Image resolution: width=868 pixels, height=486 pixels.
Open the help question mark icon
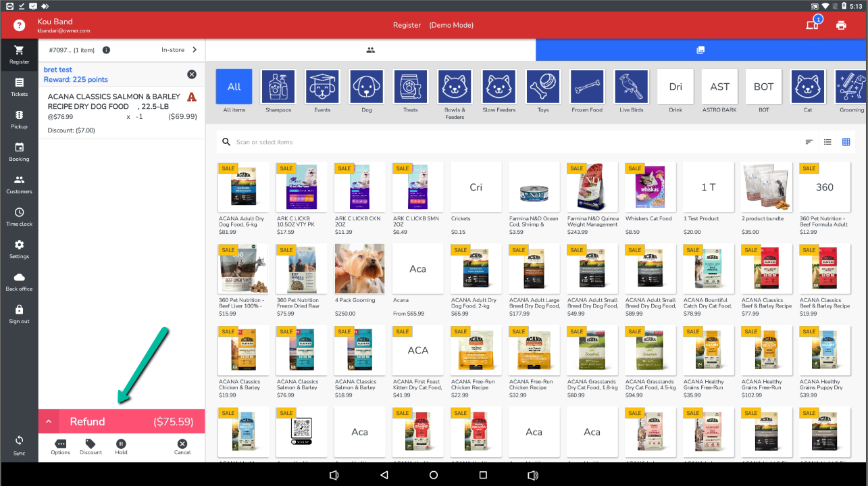click(x=19, y=26)
